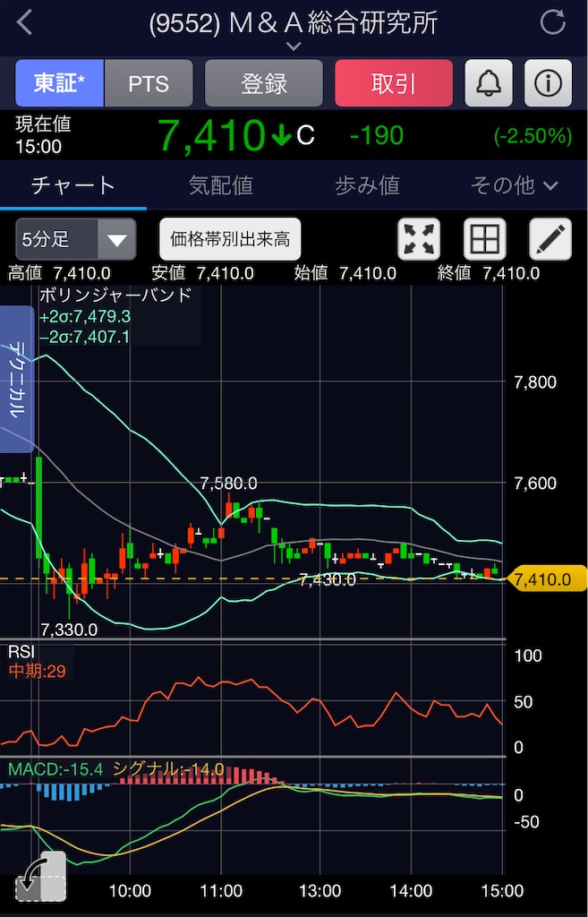This screenshot has height=917, width=588.
Task: Expand chart to fullscreen
Action: click(419, 239)
